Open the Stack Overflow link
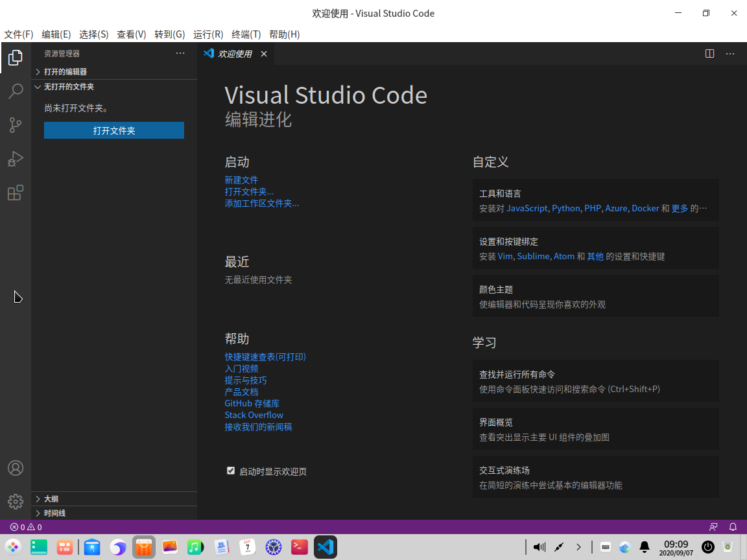 254,415
